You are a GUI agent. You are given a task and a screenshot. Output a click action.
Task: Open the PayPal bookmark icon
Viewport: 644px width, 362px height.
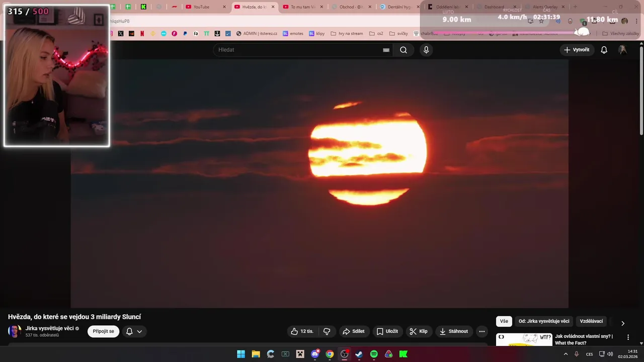(x=185, y=34)
